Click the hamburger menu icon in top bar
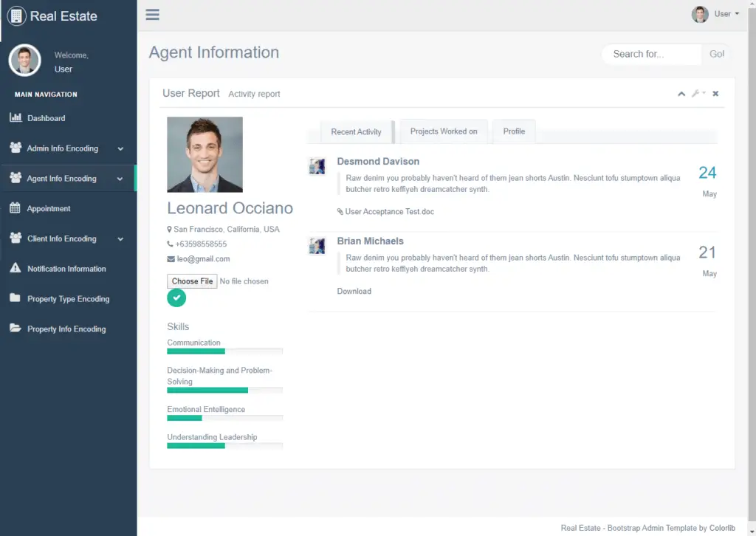Image resolution: width=756 pixels, height=536 pixels. pos(152,14)
